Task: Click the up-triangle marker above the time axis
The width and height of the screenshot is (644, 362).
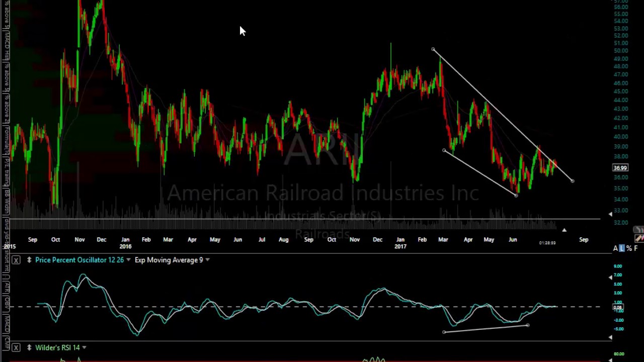Action: click(564, 230)
